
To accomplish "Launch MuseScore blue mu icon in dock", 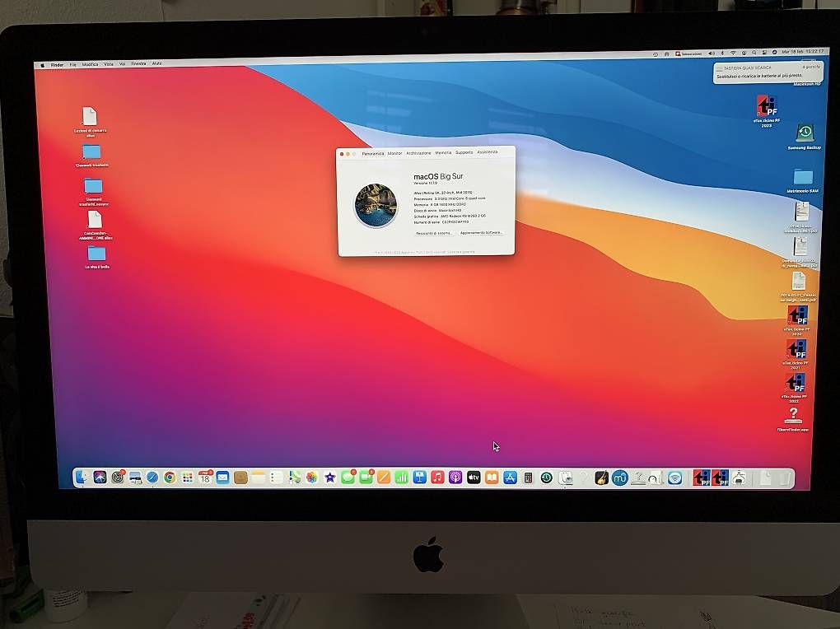I will [620, 478].
